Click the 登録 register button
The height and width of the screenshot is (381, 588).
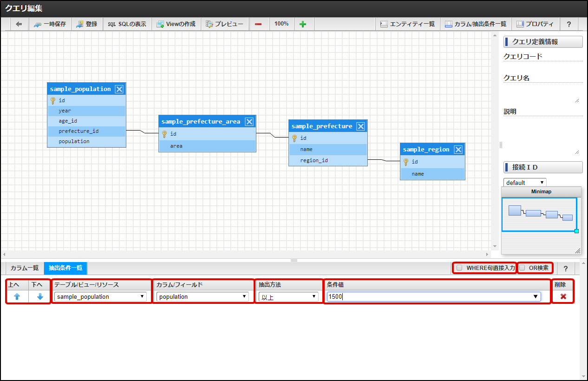pyautogui.click(x=87, y=24)
